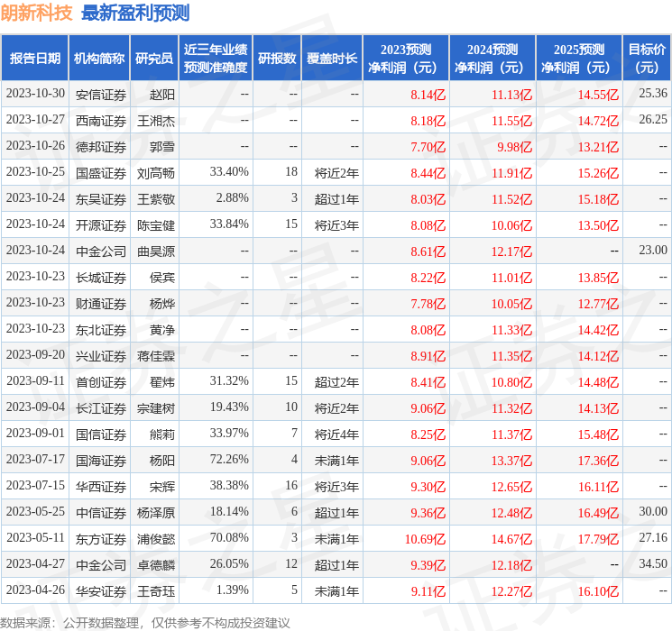Select the 西南证券 cell

click(x=101, y=121)
